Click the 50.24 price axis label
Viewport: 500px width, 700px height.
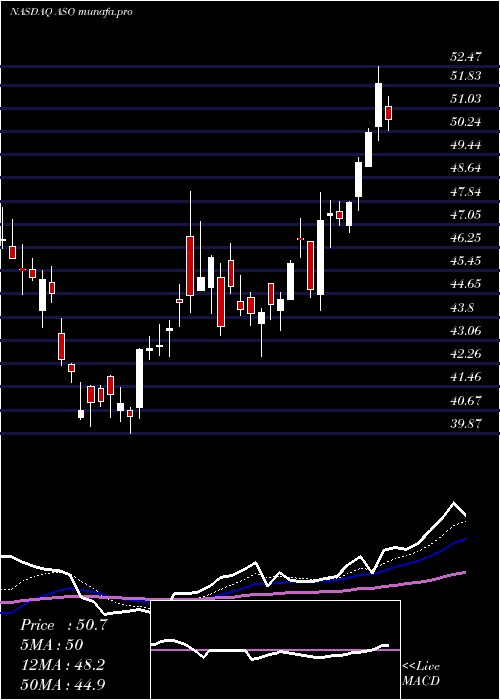pyautogui.click(x=466, y=122)
